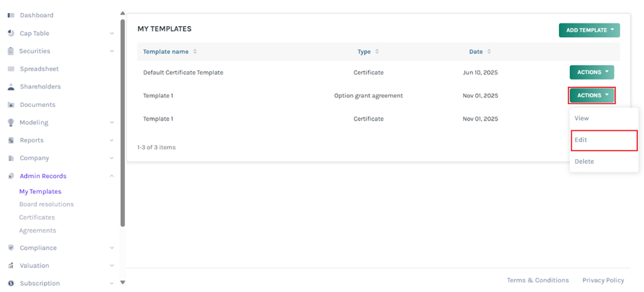Expand the Company menu chevron
Screen dimensions: 644x292
coord(112,158)
